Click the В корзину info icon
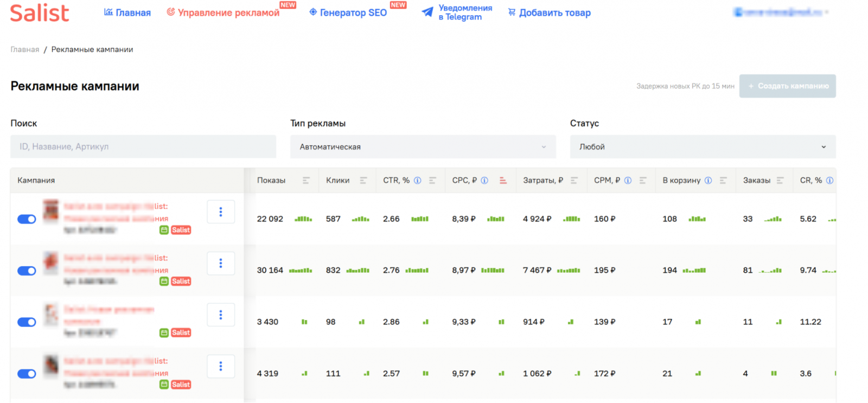The height and width of the screenshot is (403, 868). point(708,181)
